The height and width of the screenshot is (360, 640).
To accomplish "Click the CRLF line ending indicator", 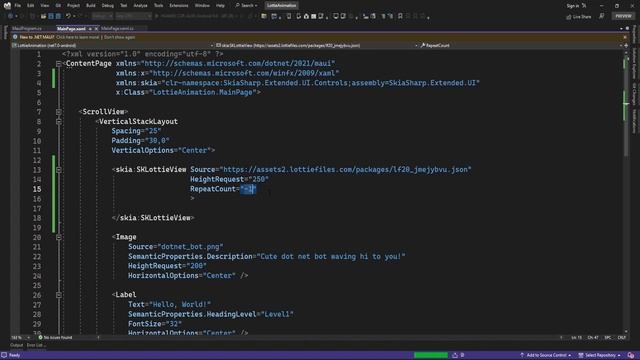I will click(x=622, y=338).
